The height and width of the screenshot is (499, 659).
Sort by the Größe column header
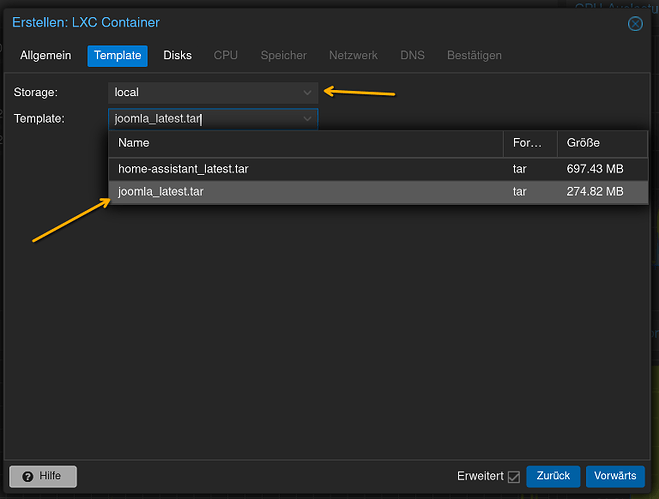[602, 143]
